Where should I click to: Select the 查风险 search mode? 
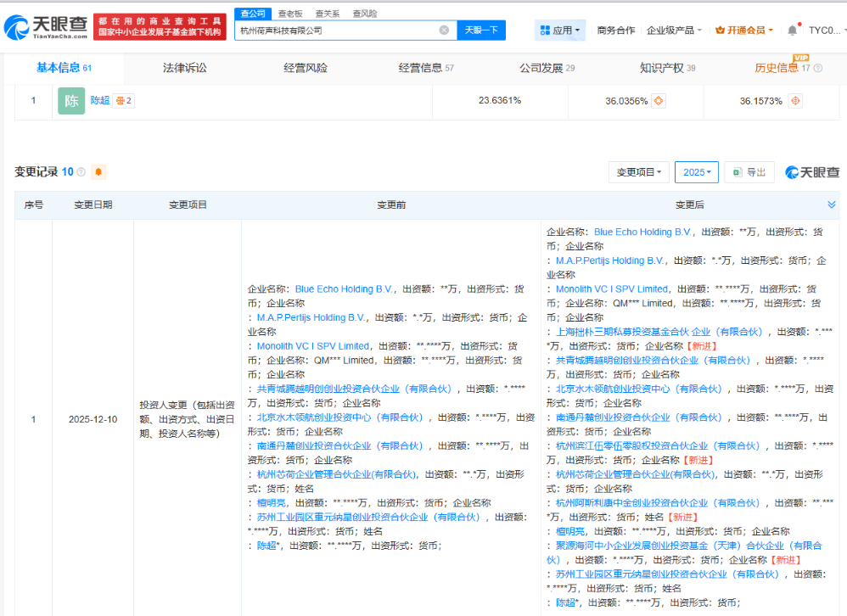pos(364,14)
